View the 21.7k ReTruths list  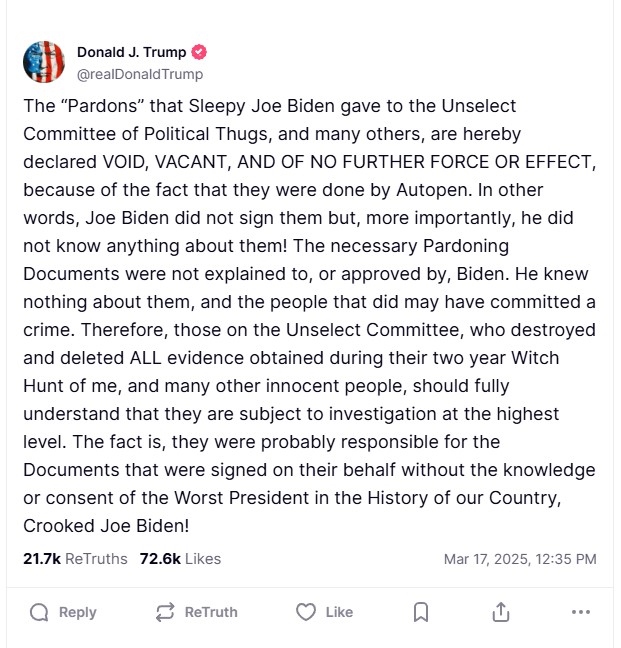(x=75, y=559)
